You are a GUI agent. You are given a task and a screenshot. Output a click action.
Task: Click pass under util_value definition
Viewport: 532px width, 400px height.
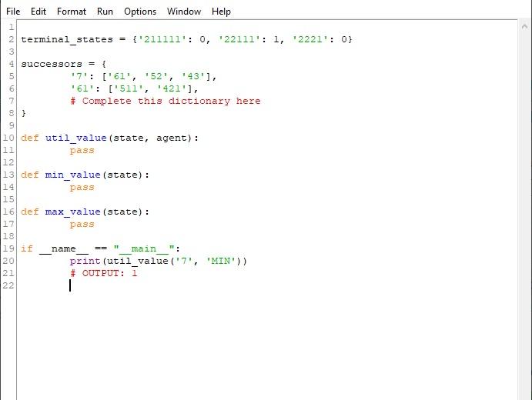[x=82, y=151]
